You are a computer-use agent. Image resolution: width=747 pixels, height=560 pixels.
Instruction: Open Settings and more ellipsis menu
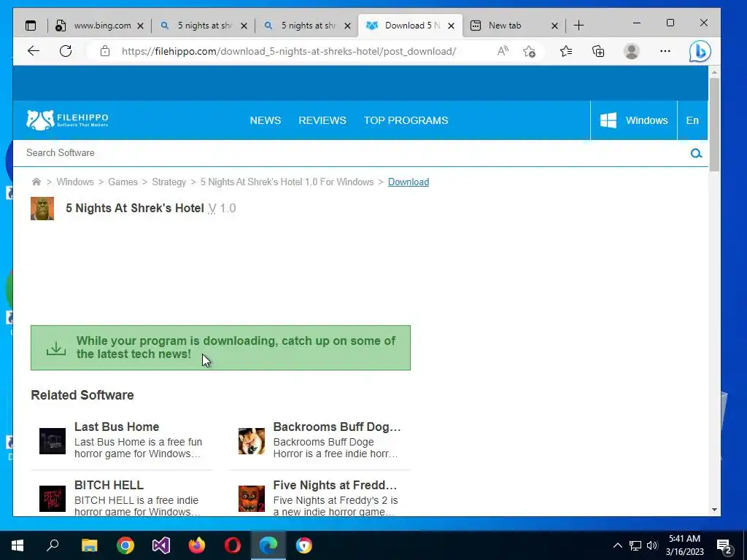coord(665,51)
